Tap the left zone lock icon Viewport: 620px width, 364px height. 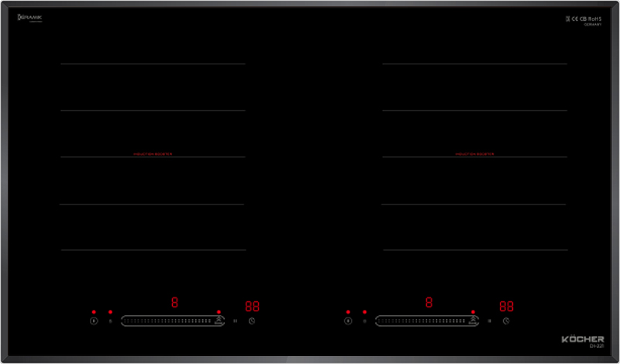point(110,321)
